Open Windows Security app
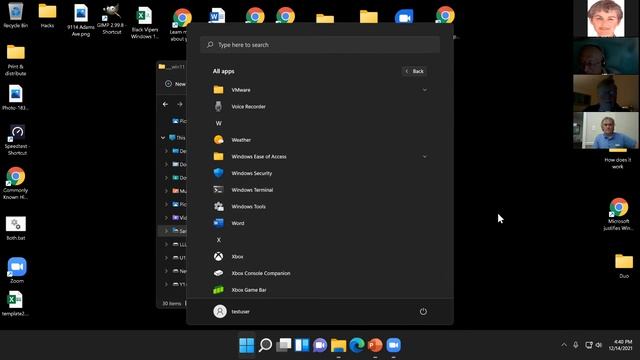Viewport: 640px width, 360px height. click(320, 173)
